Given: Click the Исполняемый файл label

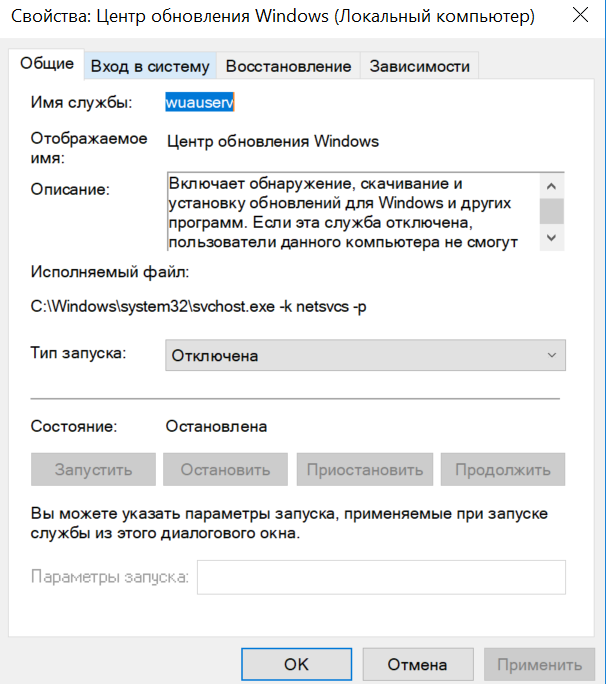Looking at the screenshot, I should 110,272.
